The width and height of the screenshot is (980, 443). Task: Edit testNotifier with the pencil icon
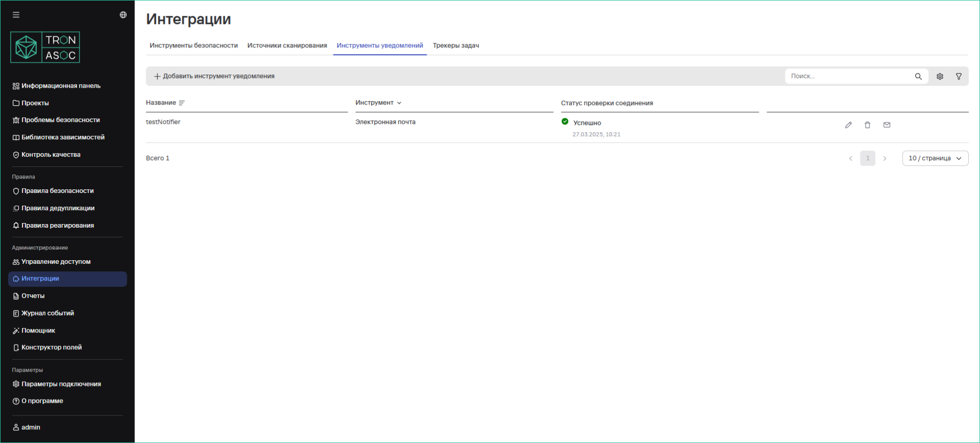coord(848,125)
